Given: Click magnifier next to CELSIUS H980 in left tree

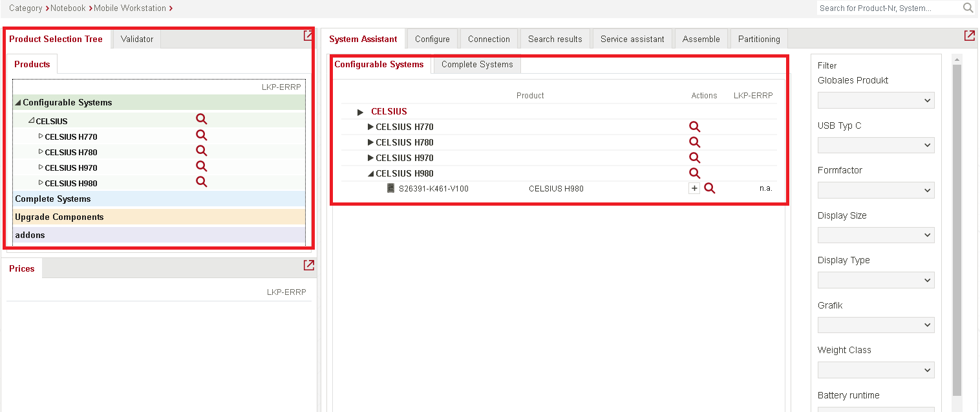Looking at the screenshot, I should 202,182.
